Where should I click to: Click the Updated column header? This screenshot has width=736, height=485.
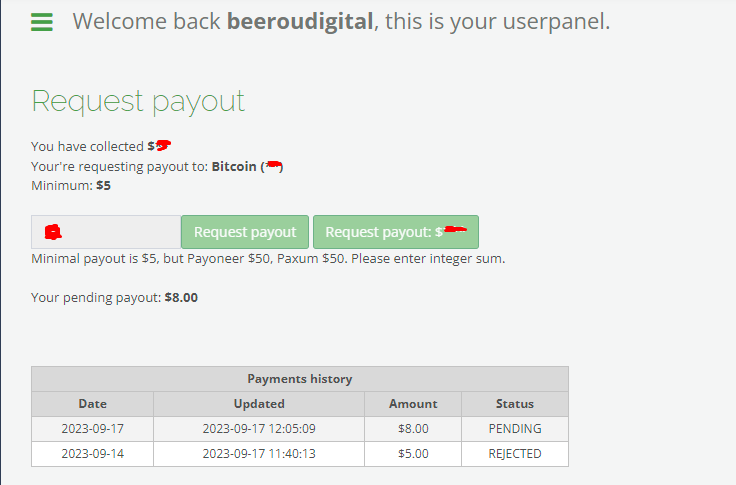pyautogui.click(x=259, y=404)
